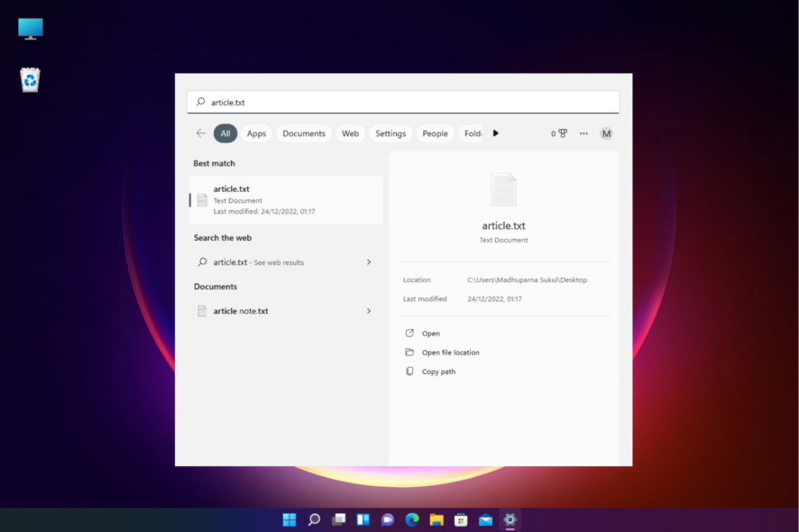Expand the chevron next to article note.txt
The width and height of the screenshot is (799, 532).
[369, 310]
